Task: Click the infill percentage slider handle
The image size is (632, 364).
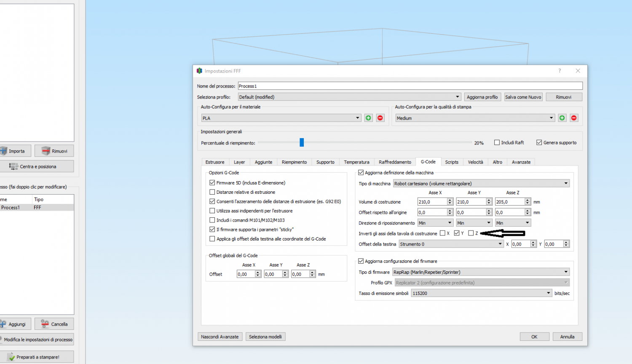Action: click(302, 143)
